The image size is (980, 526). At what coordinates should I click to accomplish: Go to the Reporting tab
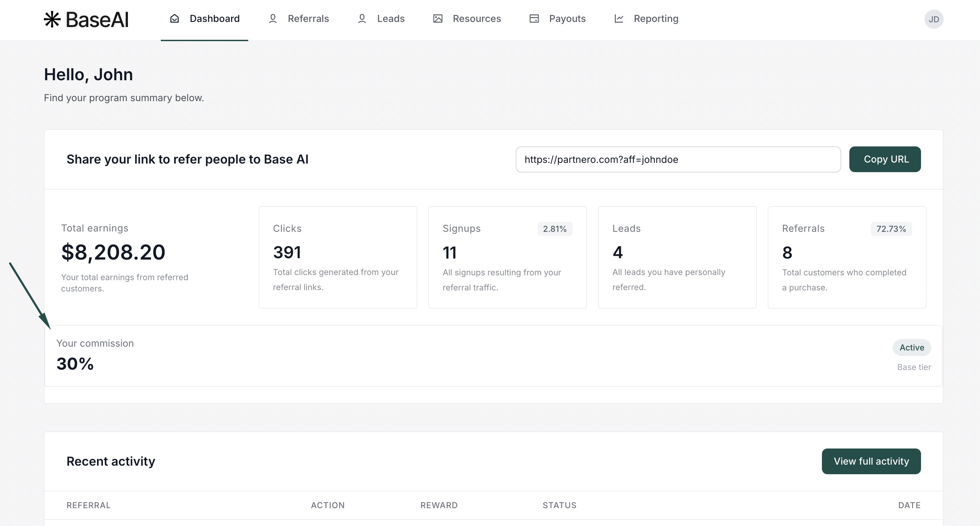point(656,19)
